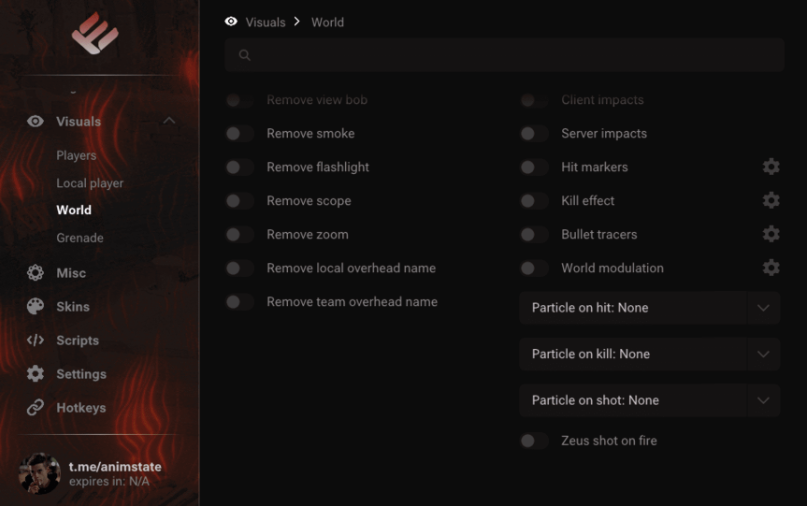Switch on Kill effect toggle
Image resolution: width=807 pixels, height=506 pixels.
coord(534,201)
